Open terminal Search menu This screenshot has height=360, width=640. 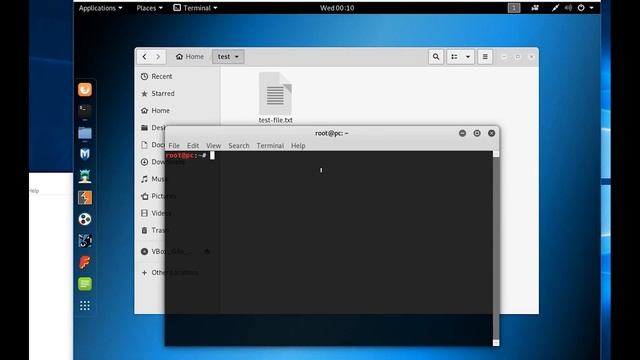239,146
